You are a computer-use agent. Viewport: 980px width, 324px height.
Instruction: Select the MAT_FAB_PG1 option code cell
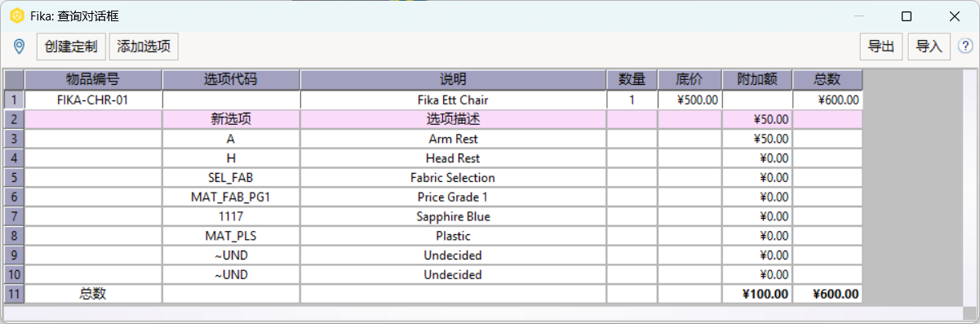pos(231,197)
